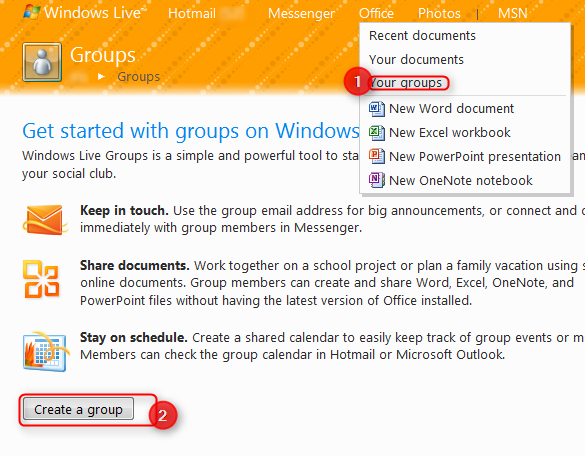Click the PowerPoint presentation icon in menu

pos(376,156)
